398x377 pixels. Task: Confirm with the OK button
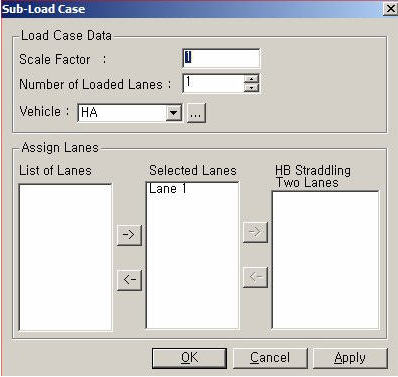189,358
